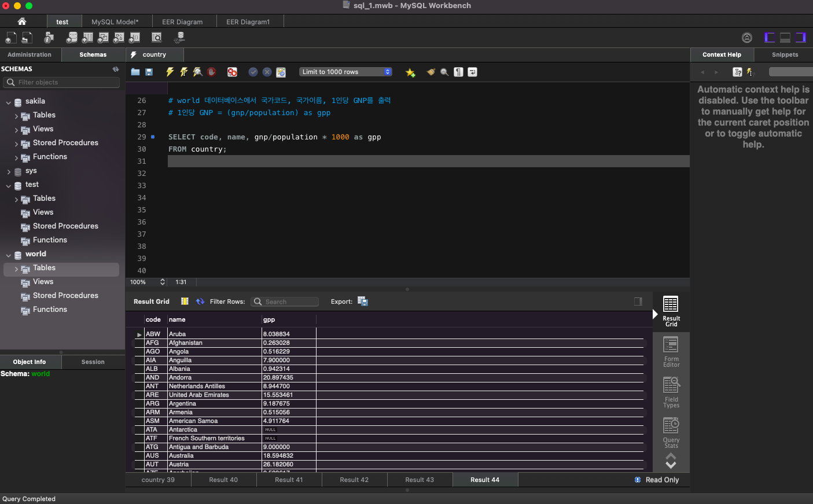The height and width of the screenshot is (504, 813).
Task: Open the Snippets tab
Action: tap(785, 54)
